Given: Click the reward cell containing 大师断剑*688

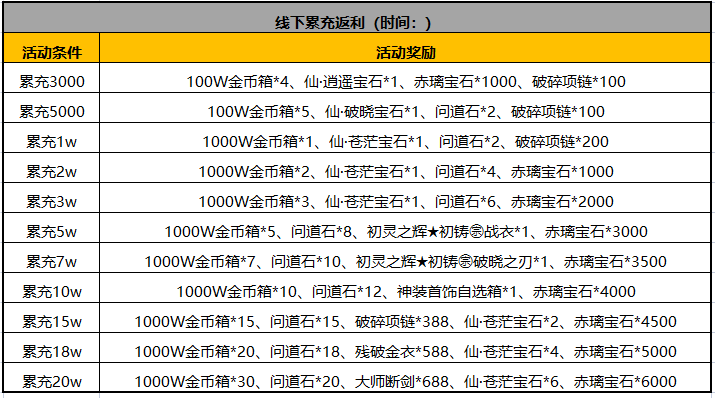Looking at the screenshot, I should click(x=405, y=378).
